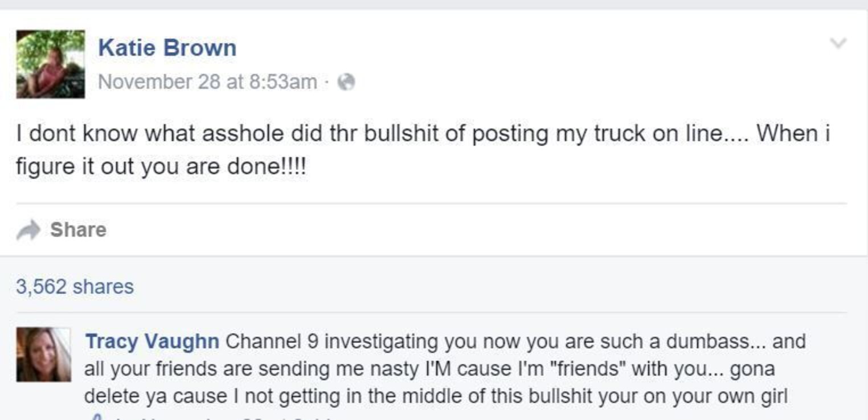This screenshot has height=420, width=868.
Task: Click the Share arrow icon
Action: pyautogui.click(x=27, y=230)
